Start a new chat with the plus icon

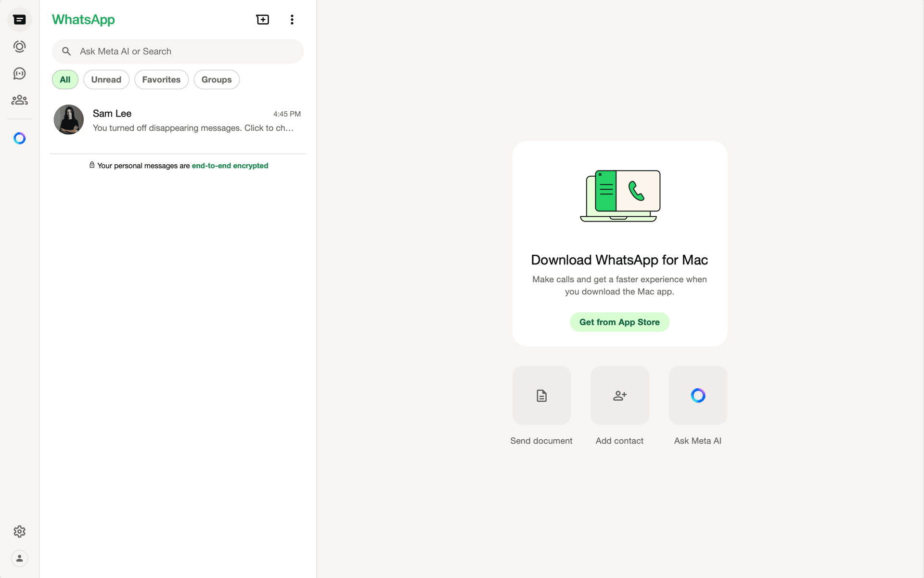[263, 20]
